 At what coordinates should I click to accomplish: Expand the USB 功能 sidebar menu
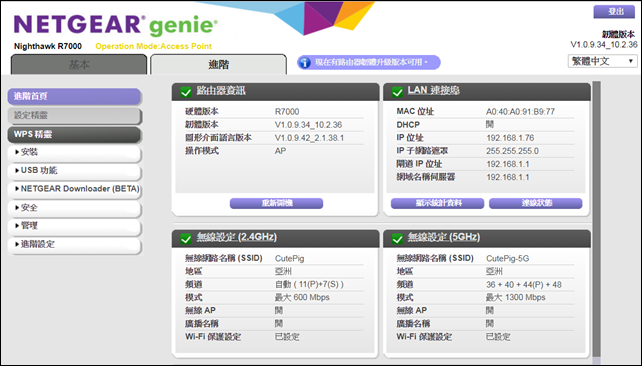75,171
